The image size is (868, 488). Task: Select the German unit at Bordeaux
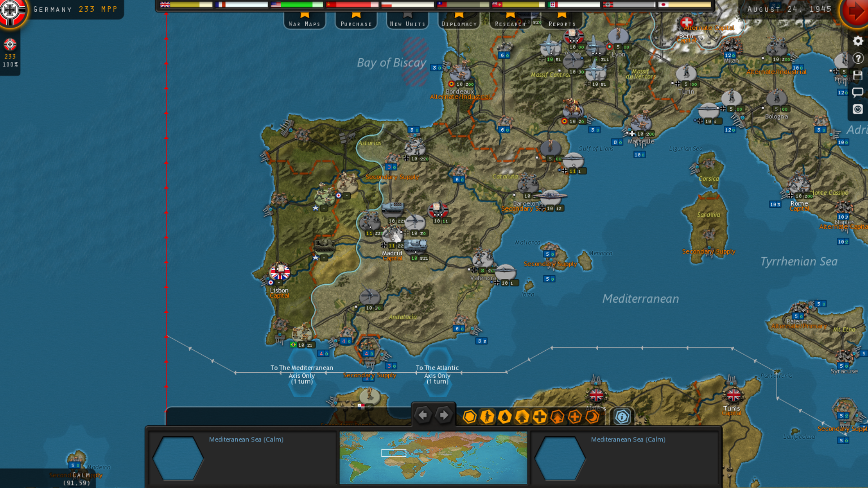coord(460,73)
